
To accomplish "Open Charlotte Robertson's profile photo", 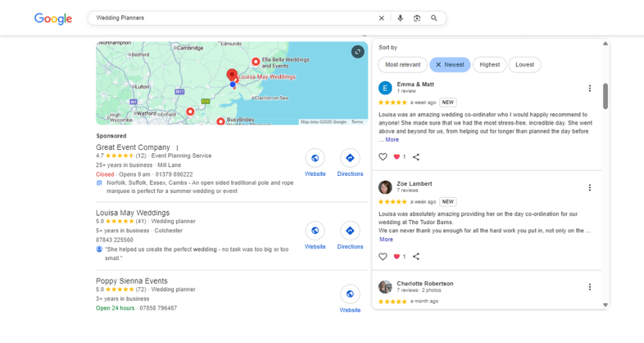I will pos(385,287).
